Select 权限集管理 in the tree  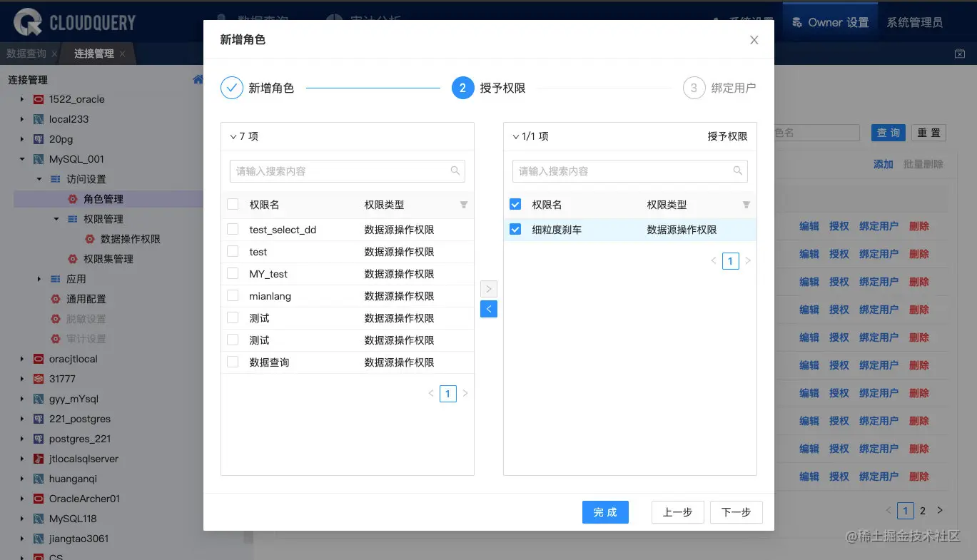[x=108, y=259]
